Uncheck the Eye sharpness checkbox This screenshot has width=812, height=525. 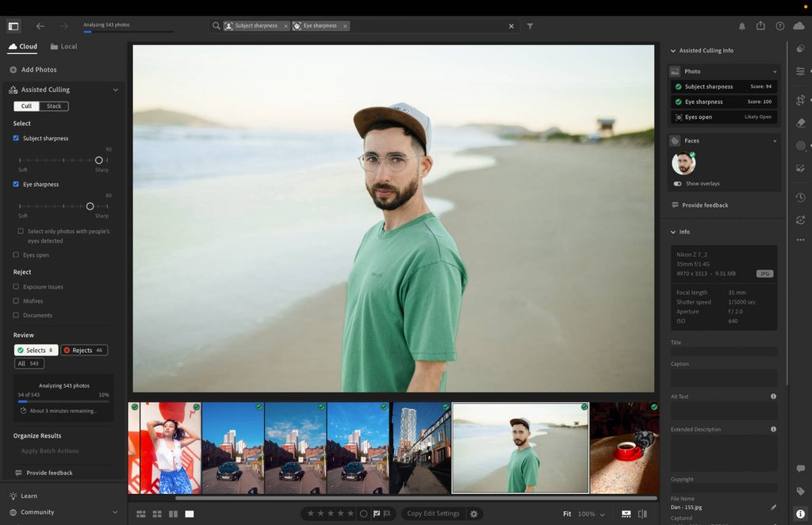[16, 184]
